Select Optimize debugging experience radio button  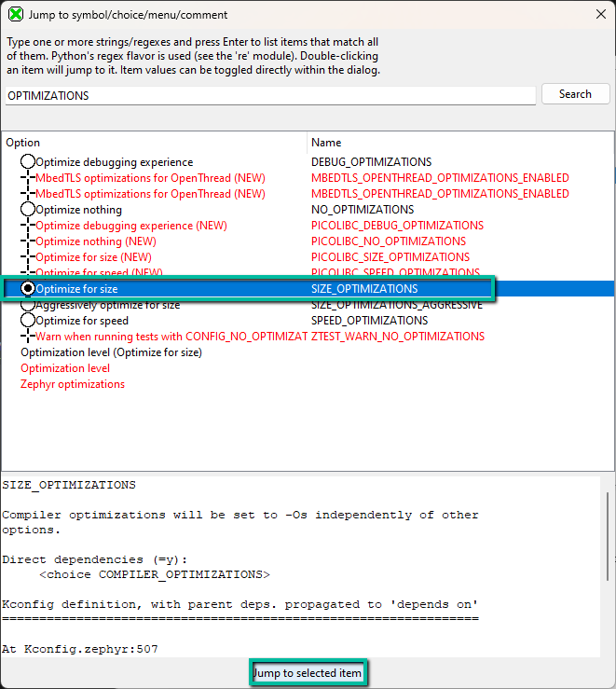(29, 162)
